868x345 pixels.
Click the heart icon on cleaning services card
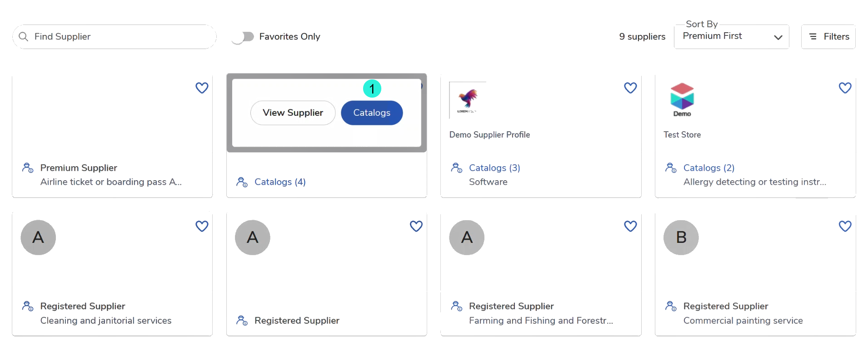pyautogui.click(x=202, y=226)
